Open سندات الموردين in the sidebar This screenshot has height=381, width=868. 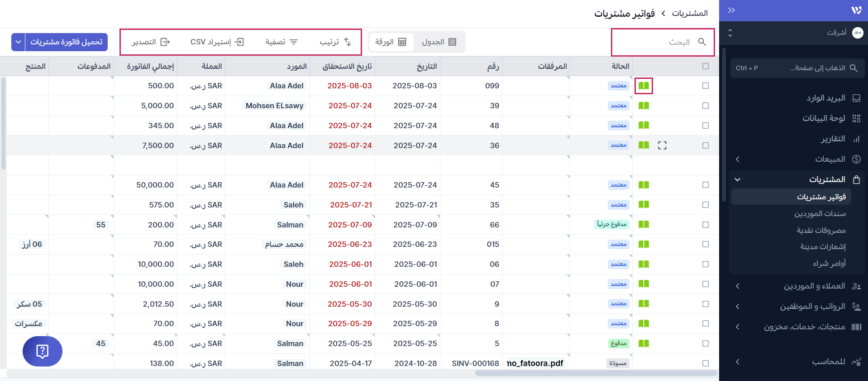(x=820, y=213)
